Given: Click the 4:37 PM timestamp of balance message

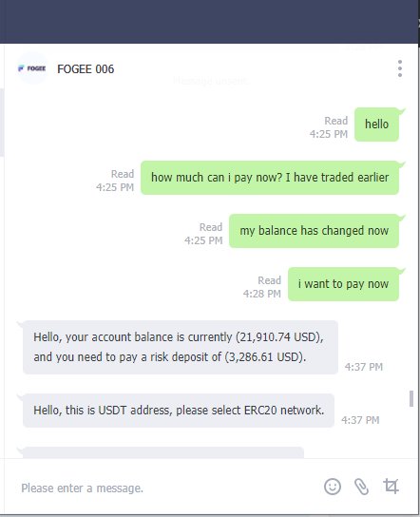Looking at the screenshot, I should point(364,367).
